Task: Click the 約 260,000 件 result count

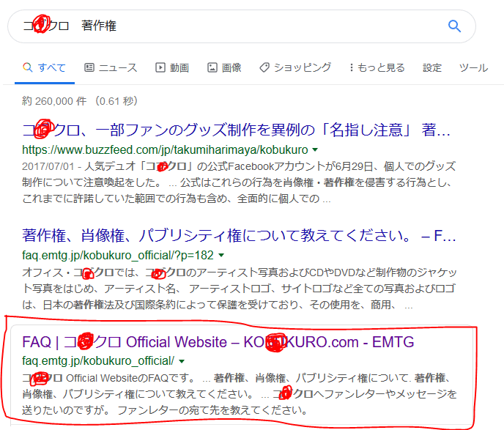Action: (54, 101)
